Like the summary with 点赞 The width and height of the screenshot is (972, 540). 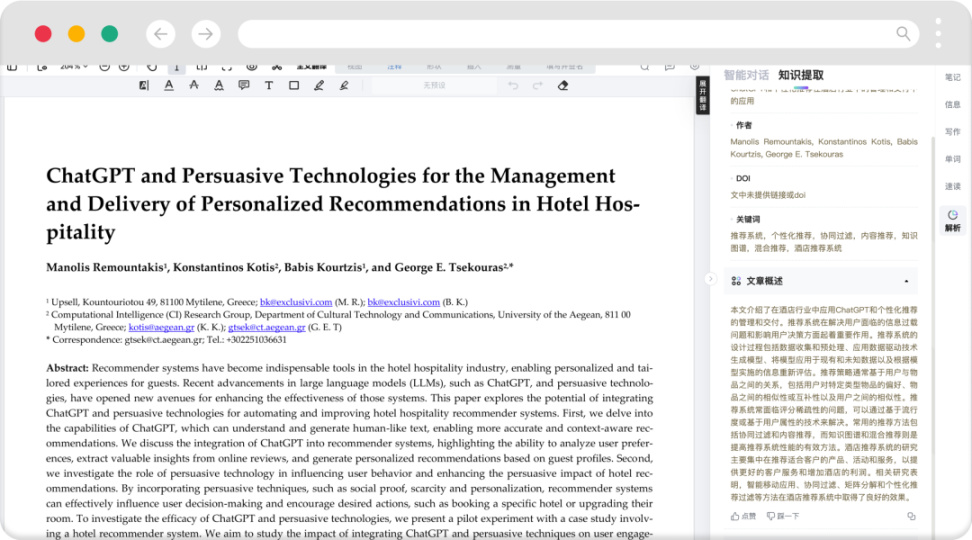coord(743,516)
